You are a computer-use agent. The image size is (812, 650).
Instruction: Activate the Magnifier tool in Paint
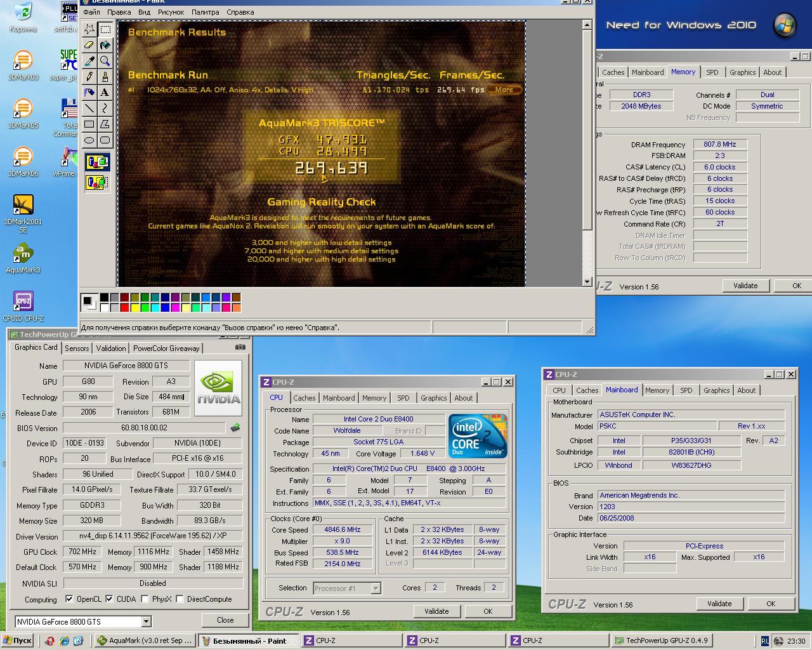(x=105, y=61)
